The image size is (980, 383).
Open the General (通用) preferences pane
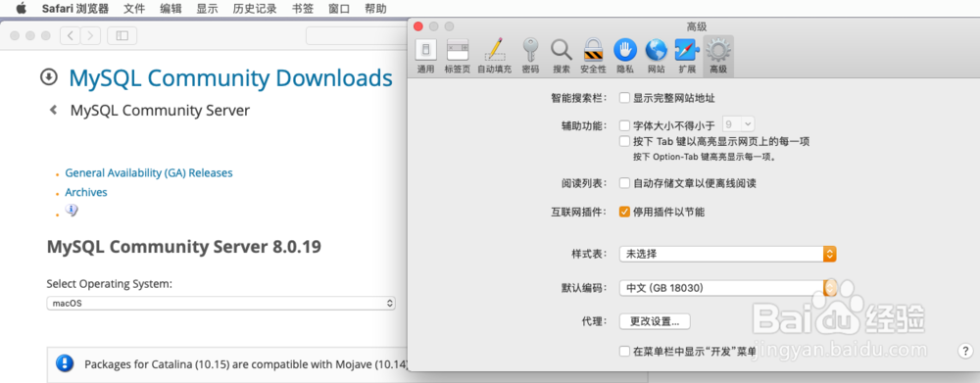(425, 56)
